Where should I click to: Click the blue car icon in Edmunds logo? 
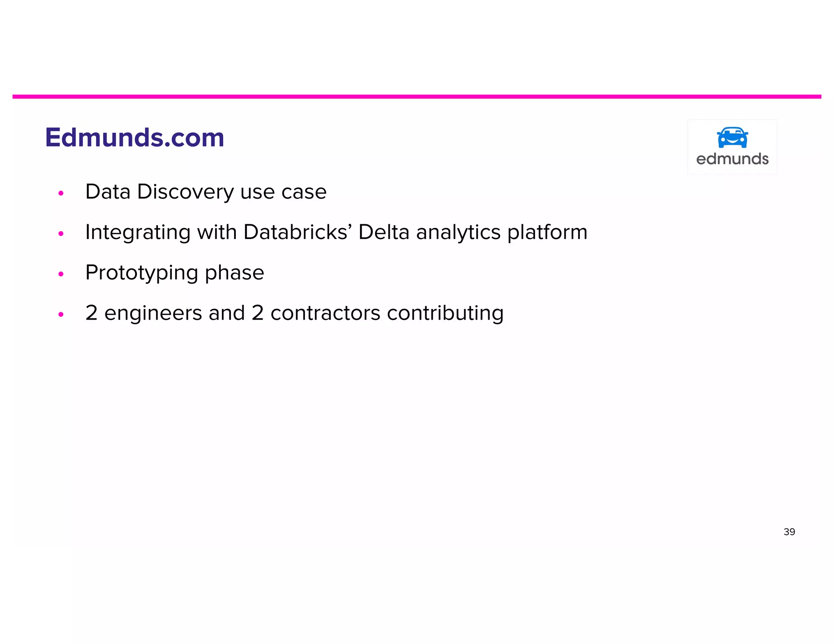pos(732,138)
